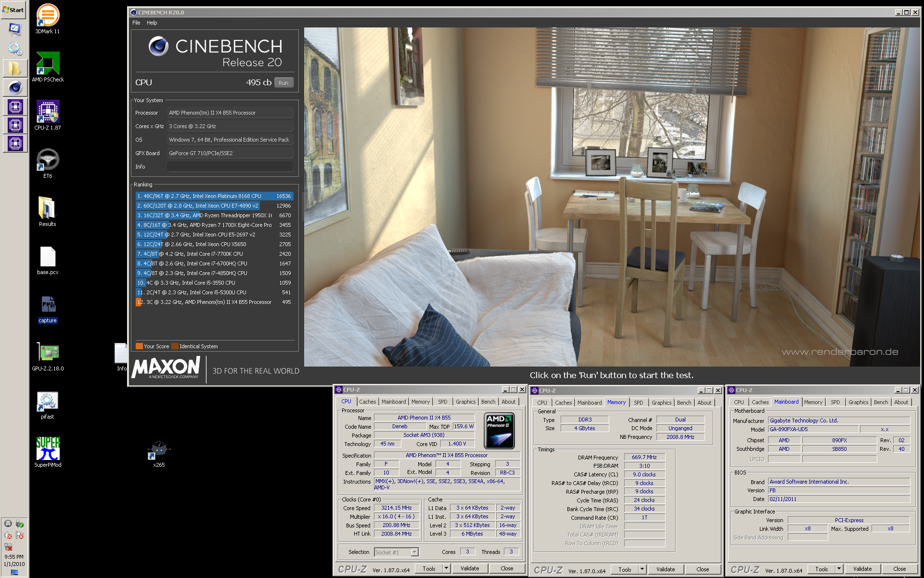Launch the x265 desktop shortcut
924x578 pixels.
pyautogui.click(x=159, y=453)
